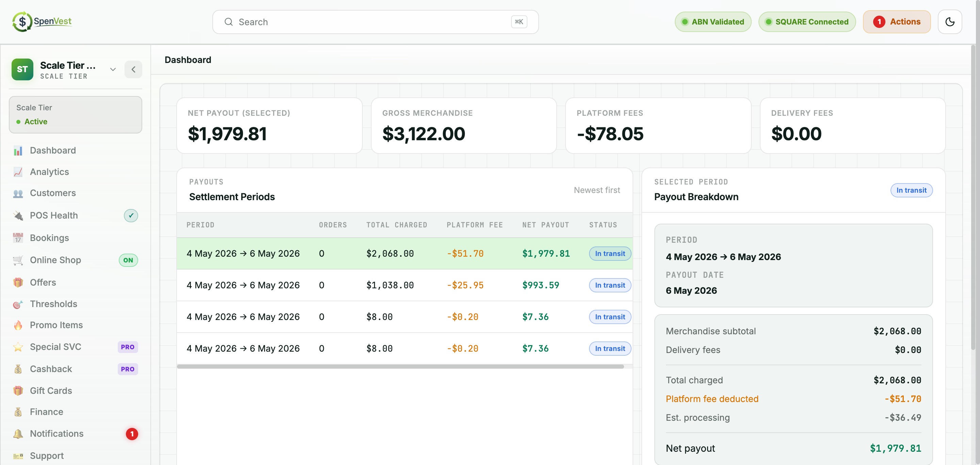Click the STATUS column header
This screenshot has width=980, height=465.
tap(603, 225)
